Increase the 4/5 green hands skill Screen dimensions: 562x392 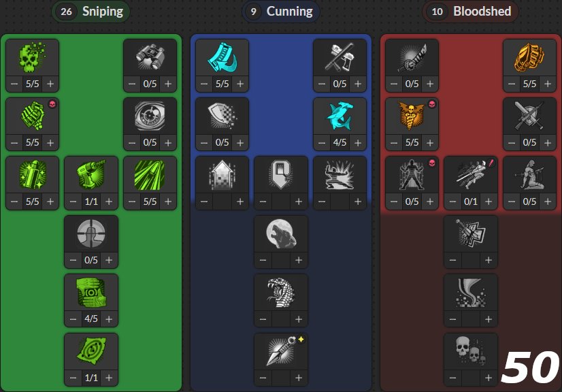[x=109, y=318]
